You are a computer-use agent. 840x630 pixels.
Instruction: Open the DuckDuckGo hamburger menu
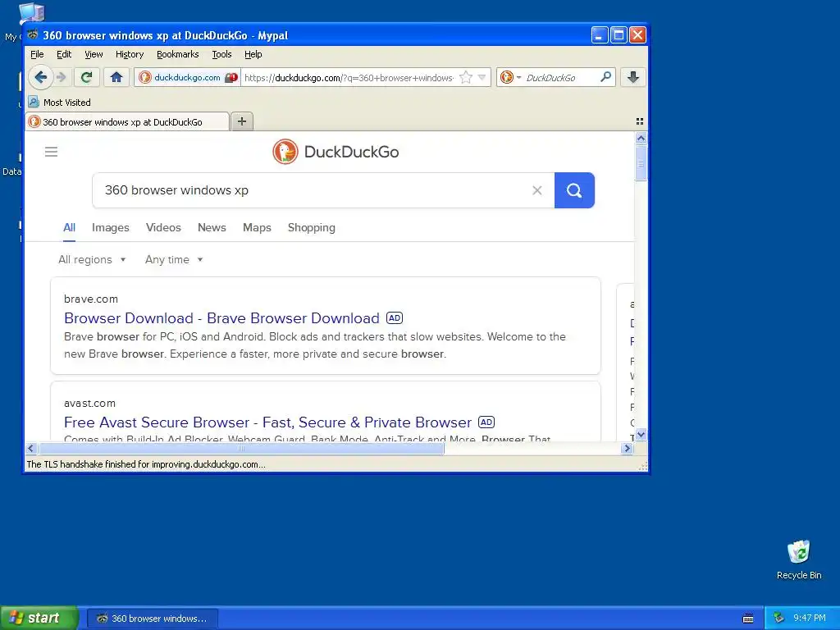[51, 152]
